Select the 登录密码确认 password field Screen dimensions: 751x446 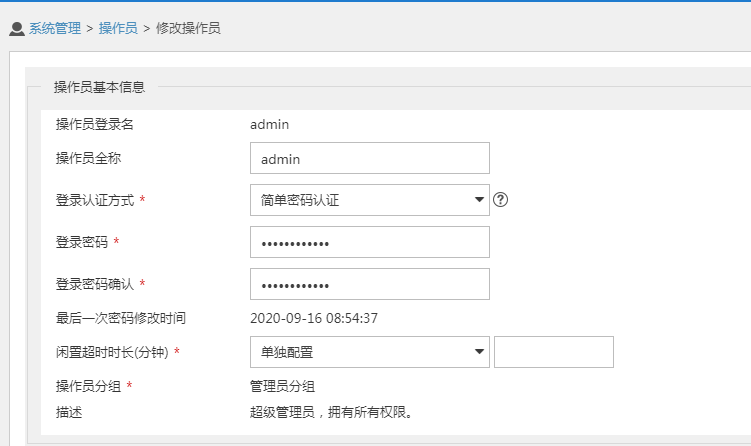click(369, 284)
